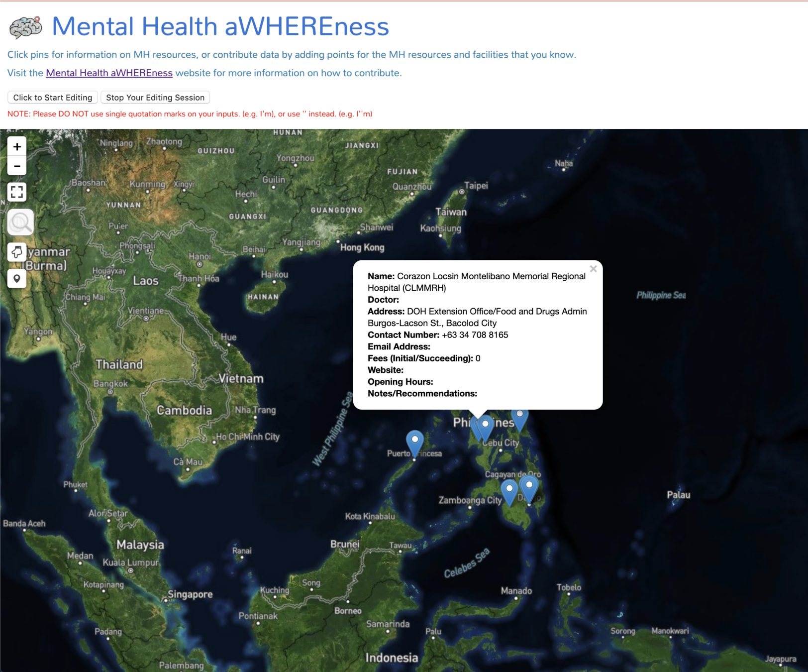Click the pin near Zamboanga City
Screen dimensions: 808x672
[x=509, y=491]
